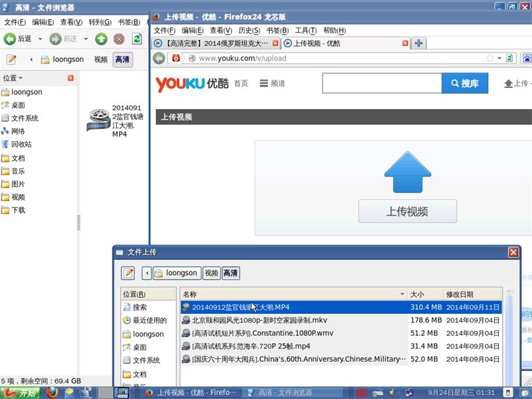Open 回收站 in file browser sidebar
532x399 pixels.
pos(16,144)
